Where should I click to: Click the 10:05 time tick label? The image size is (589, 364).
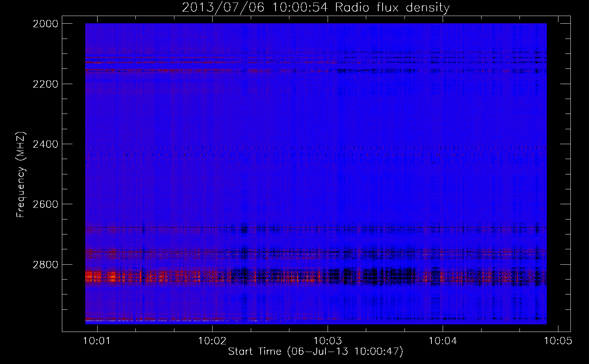click(558, 341)
